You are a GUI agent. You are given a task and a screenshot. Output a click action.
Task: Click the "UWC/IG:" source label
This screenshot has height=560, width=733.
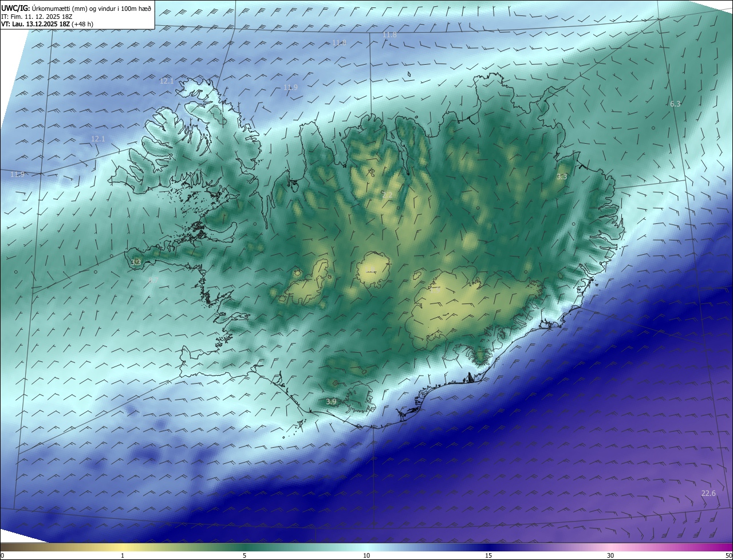(16, 8)
